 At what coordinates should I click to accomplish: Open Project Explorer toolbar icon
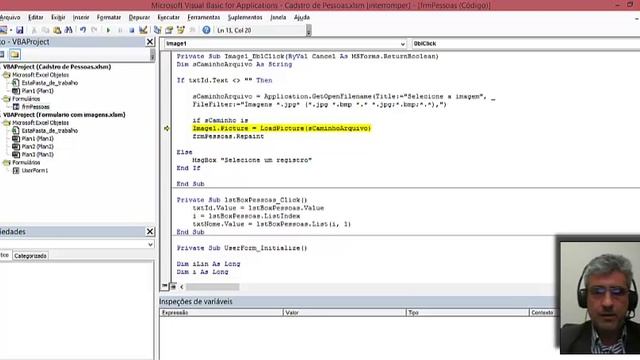pos(157,30)
